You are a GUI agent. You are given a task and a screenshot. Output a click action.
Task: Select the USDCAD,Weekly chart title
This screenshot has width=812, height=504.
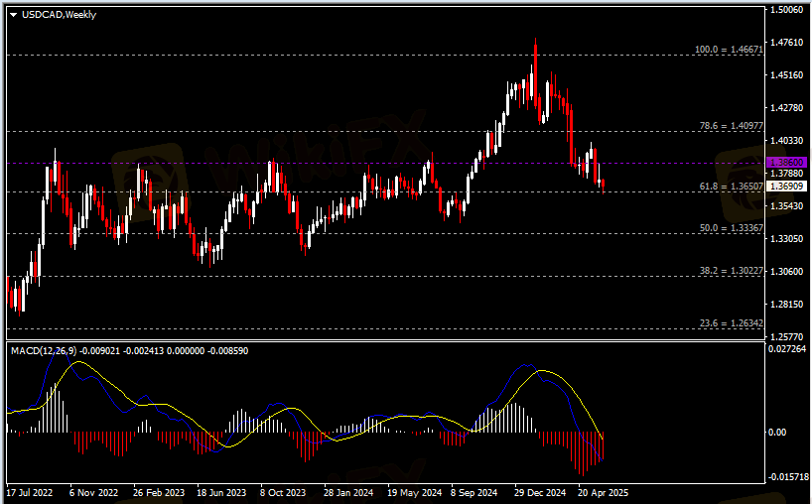(59, 15)
